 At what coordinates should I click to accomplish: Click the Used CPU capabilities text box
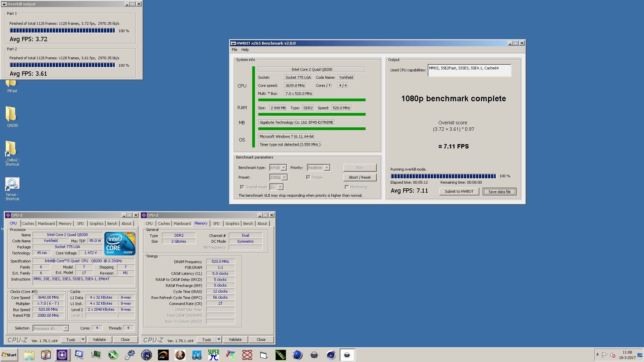pos(469,70)
